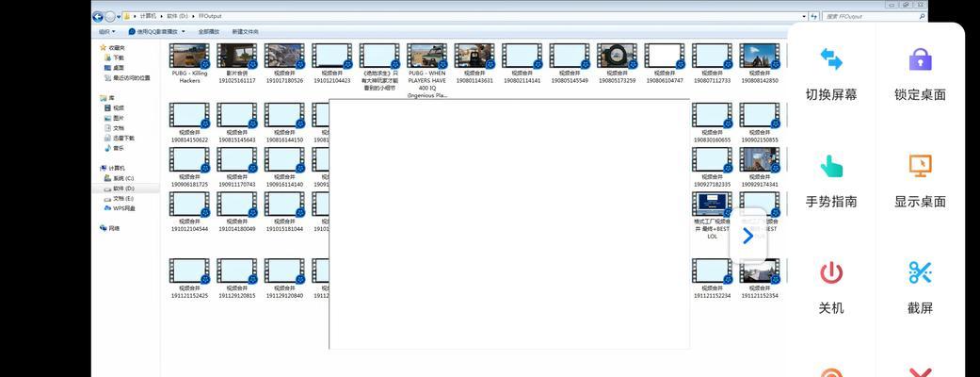Click 使用QQ影音播放 toolbar button
Image resolution: width=980 pixels, height=377 pixels.
(153, 31)
